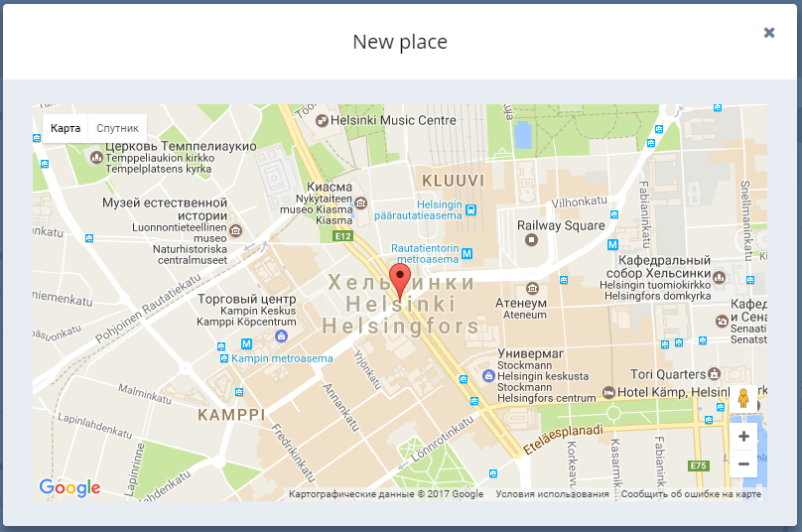Click the Kampin Keskus shopping icon
The height and width of the screenshot is (532, 802).
281,336
